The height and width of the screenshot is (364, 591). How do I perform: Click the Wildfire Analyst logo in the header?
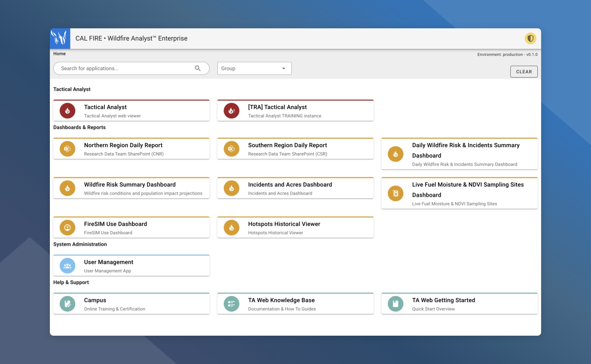[x=60, y=38]
